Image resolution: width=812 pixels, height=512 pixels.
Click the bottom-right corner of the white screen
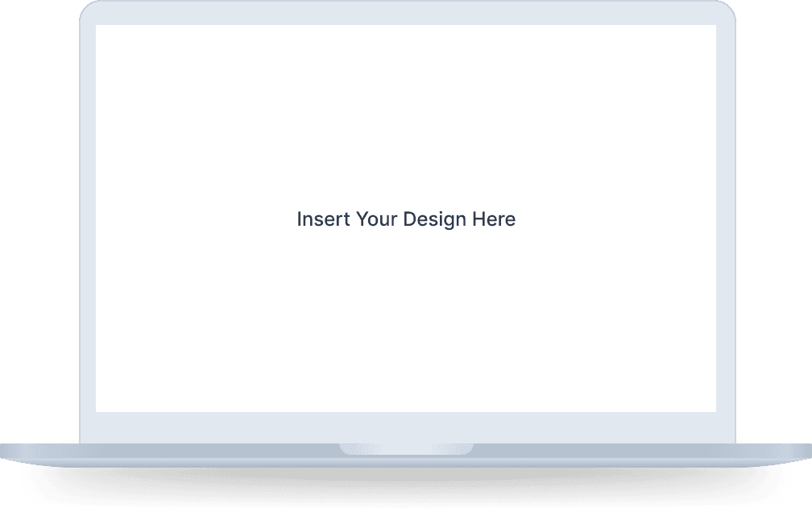714,410
